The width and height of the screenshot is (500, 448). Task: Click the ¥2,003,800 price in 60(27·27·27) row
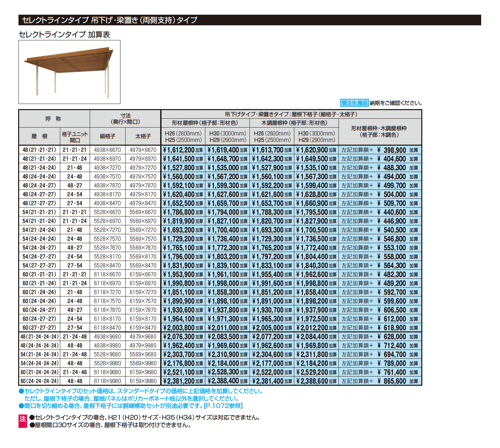(x=183, y=328)
